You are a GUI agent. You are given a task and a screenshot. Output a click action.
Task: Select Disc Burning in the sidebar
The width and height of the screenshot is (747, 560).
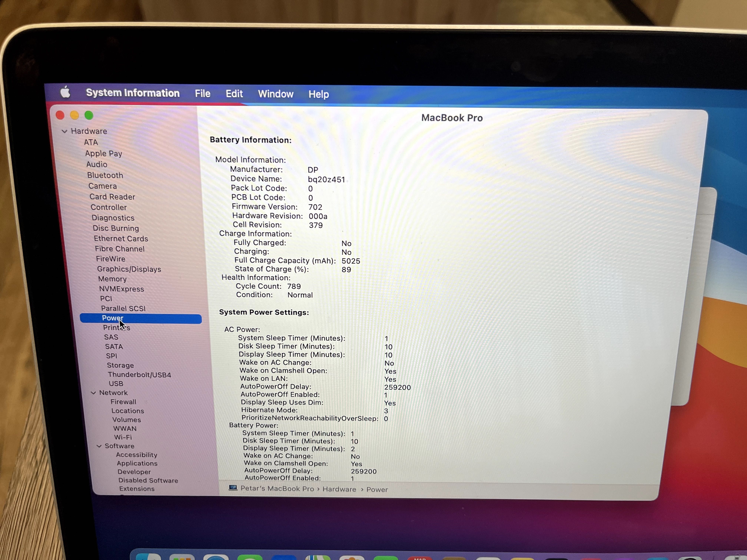pyautogui.click(x=115, y=228)
